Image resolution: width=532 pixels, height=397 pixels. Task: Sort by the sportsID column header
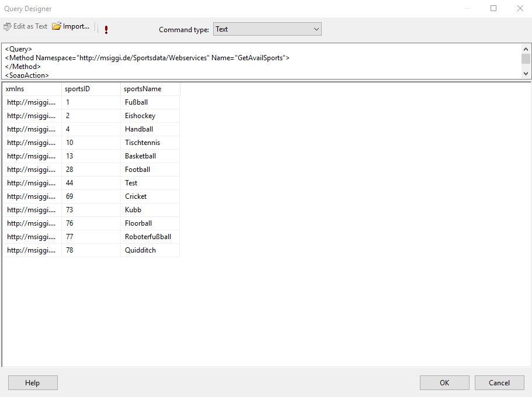click(x=91, y=89)
